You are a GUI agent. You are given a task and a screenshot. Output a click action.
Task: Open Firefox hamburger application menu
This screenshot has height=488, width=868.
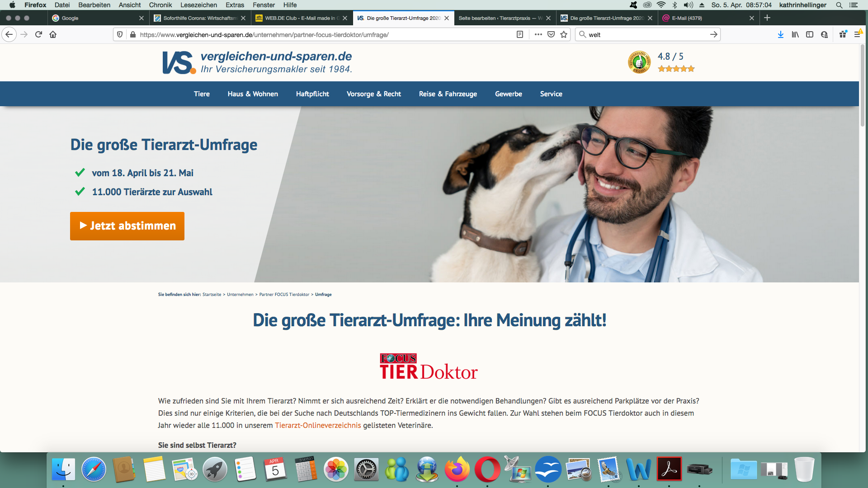tap(857, 34)
